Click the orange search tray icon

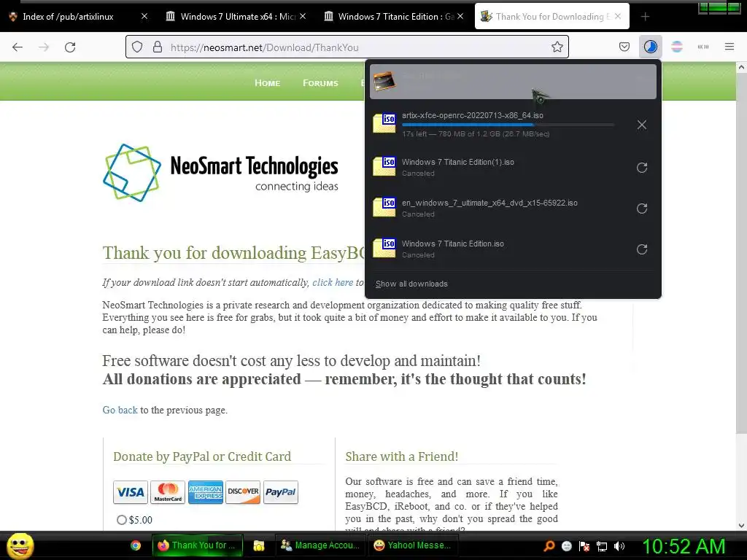click(x=549, y=546)
